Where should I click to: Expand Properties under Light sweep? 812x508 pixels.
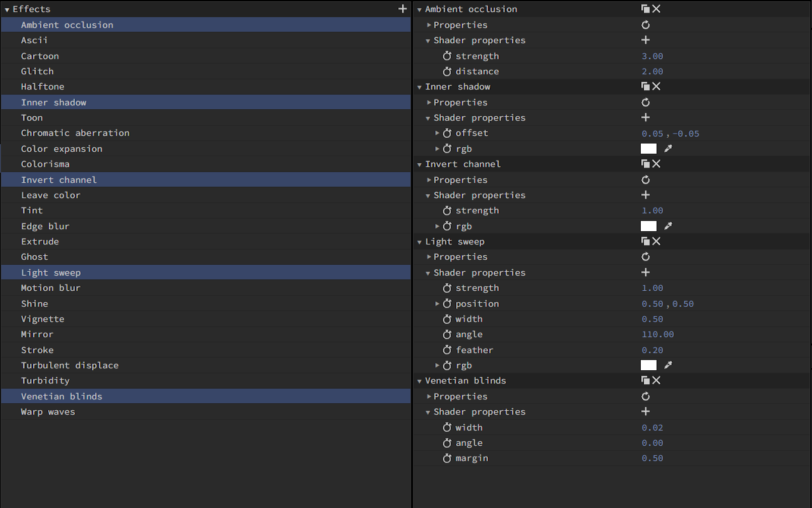click(x=429, y=257)
